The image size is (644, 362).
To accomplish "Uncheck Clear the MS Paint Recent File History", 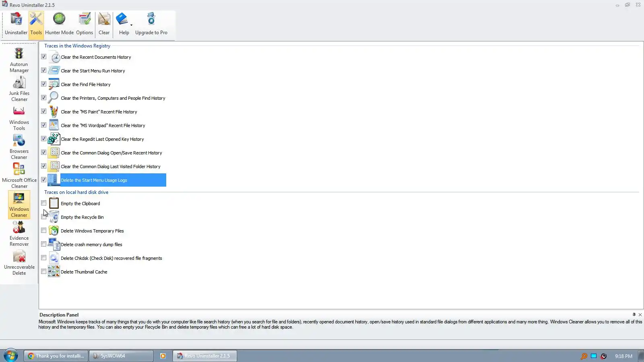I will pos(43,111).
